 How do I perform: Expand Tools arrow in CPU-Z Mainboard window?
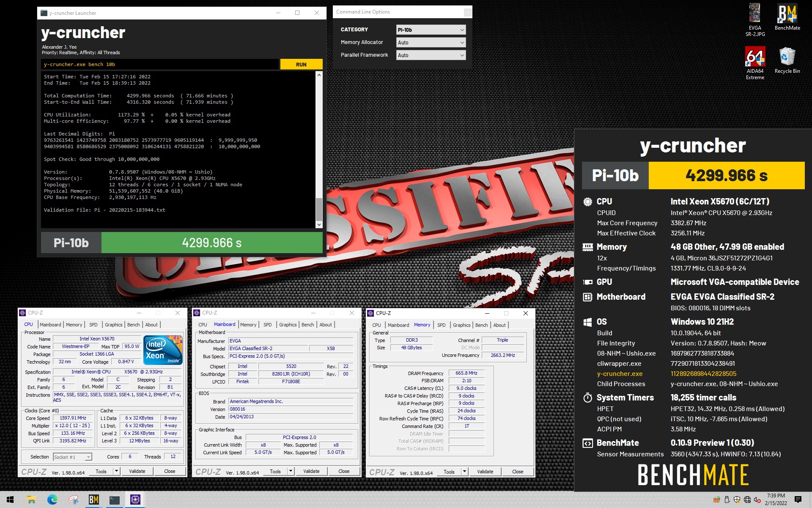pyautogui.click(x=291, y=471)
